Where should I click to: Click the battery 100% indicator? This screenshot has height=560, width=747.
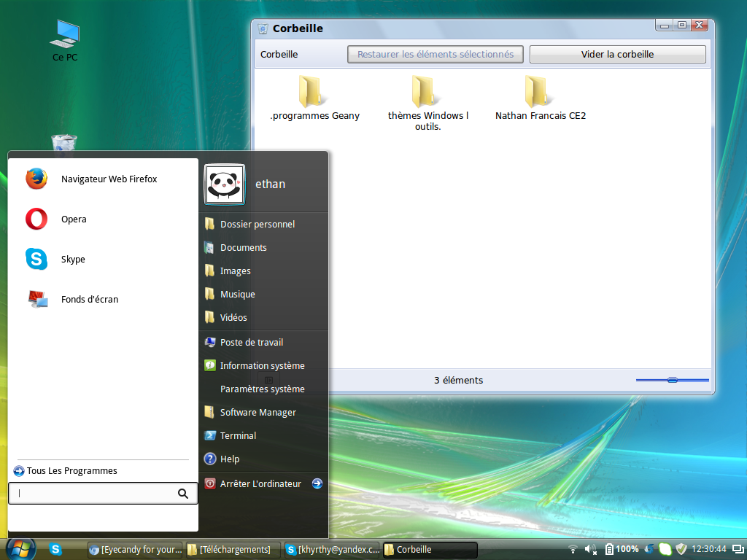(x=622, y=549)
